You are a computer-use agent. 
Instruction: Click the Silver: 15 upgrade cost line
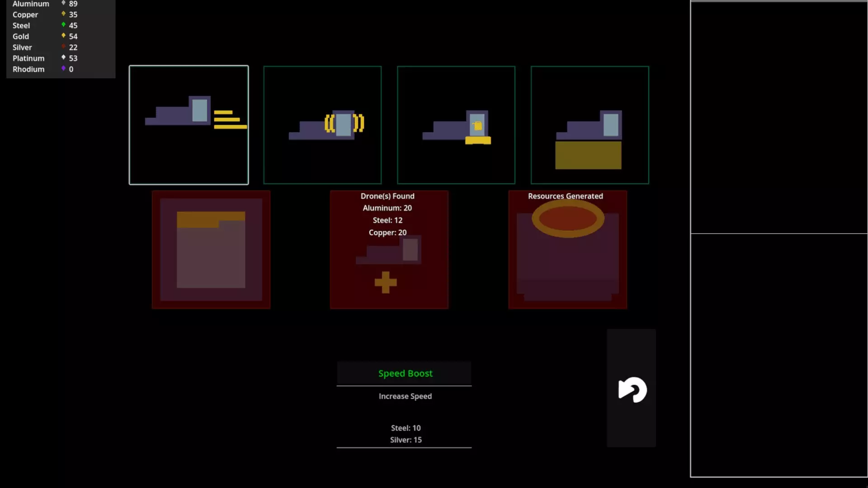coord(406,440)
